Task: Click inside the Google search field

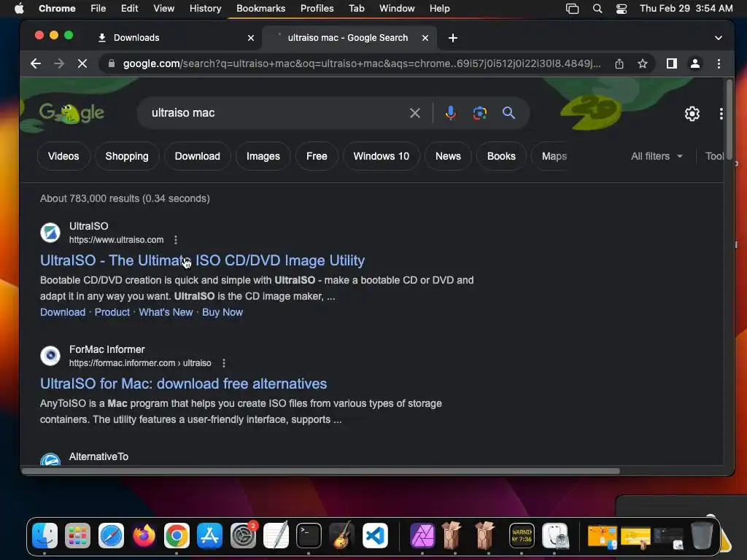Action: (276, 113)
